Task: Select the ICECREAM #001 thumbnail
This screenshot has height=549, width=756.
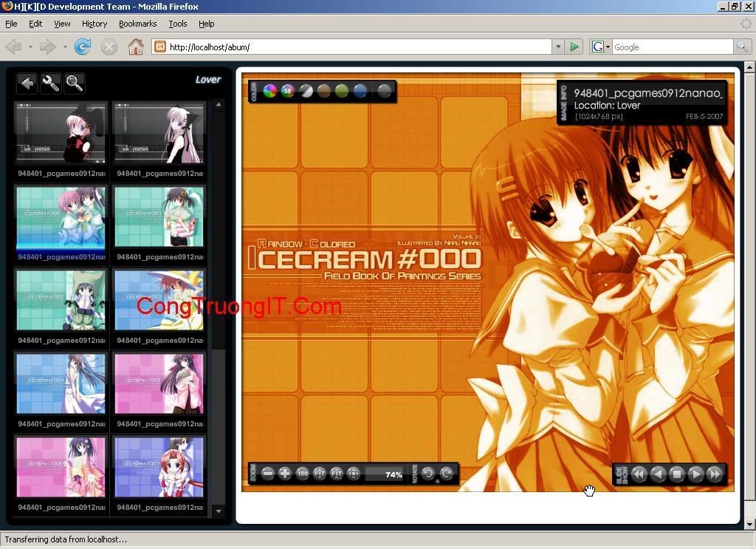Action: click(159, 217)
